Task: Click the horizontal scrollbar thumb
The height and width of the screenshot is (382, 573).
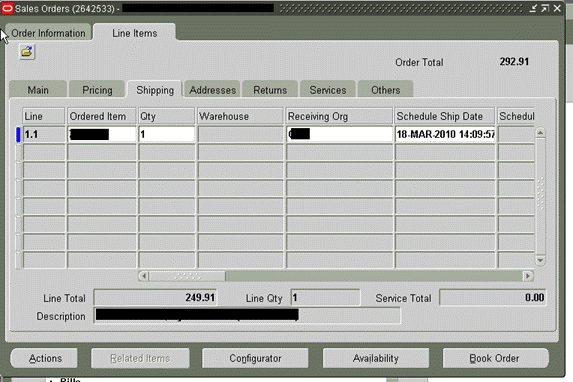Action: pos(187,276)
